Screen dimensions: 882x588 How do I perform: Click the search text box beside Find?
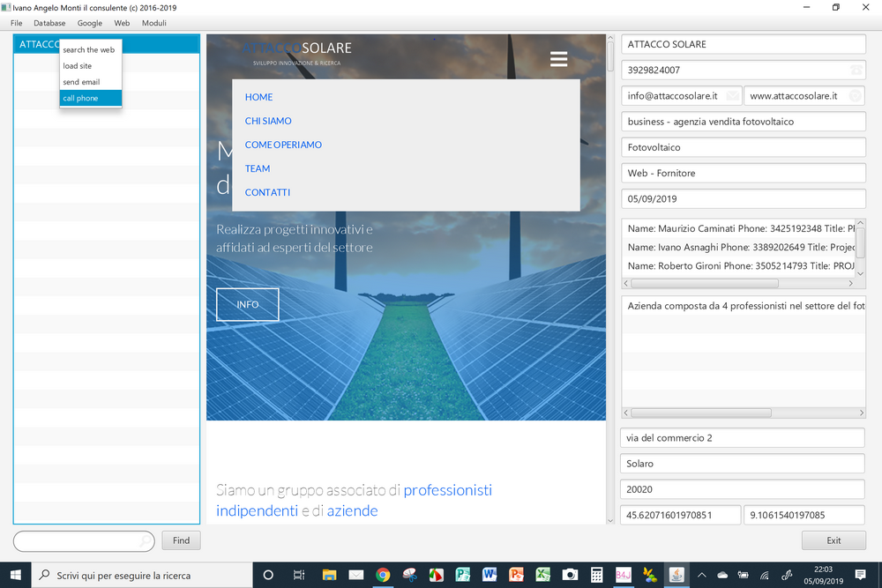click(x=84, y=540)
